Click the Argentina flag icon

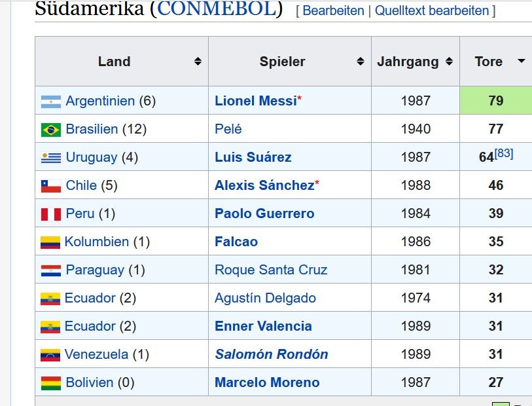[51, 101]
